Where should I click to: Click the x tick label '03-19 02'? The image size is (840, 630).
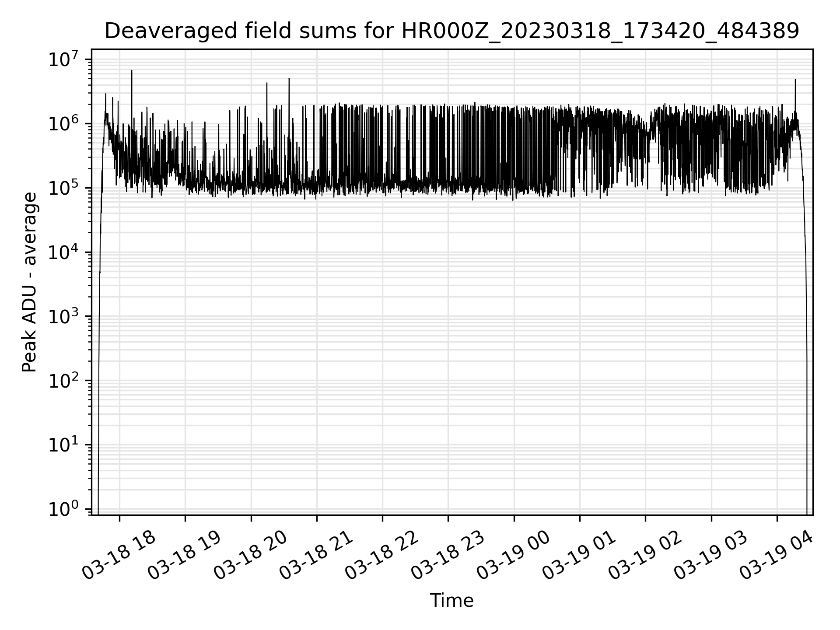(x=645, y=556)
